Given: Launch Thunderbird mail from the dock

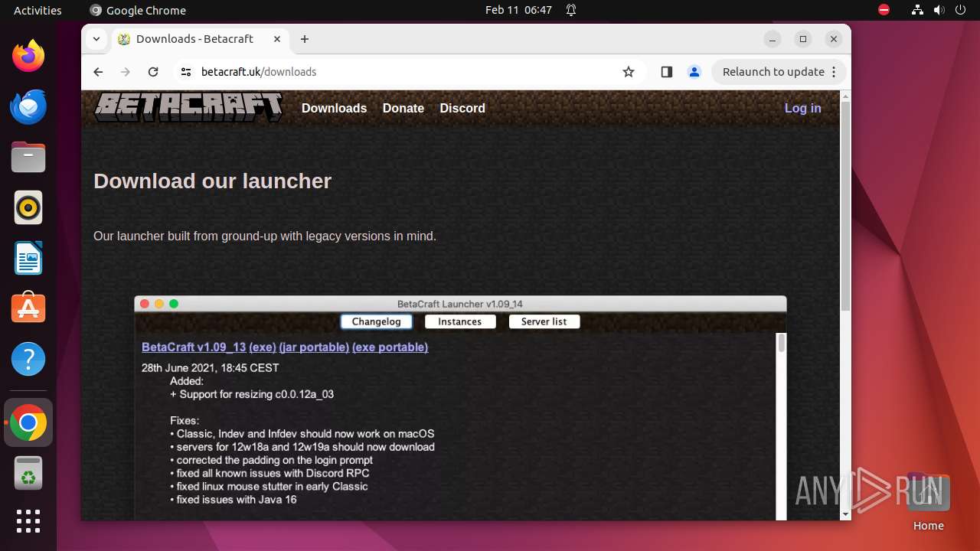Looking at the screenshot, I should (28, 106).
